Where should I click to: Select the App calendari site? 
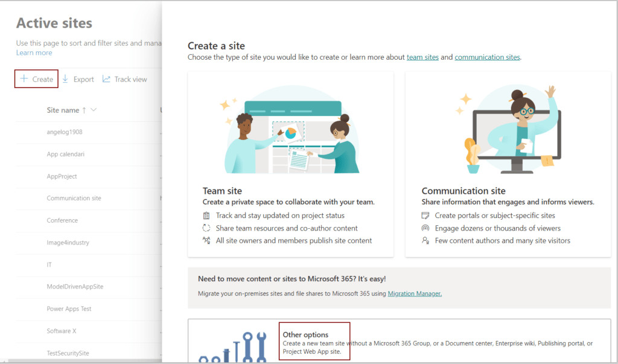[65, 154]
